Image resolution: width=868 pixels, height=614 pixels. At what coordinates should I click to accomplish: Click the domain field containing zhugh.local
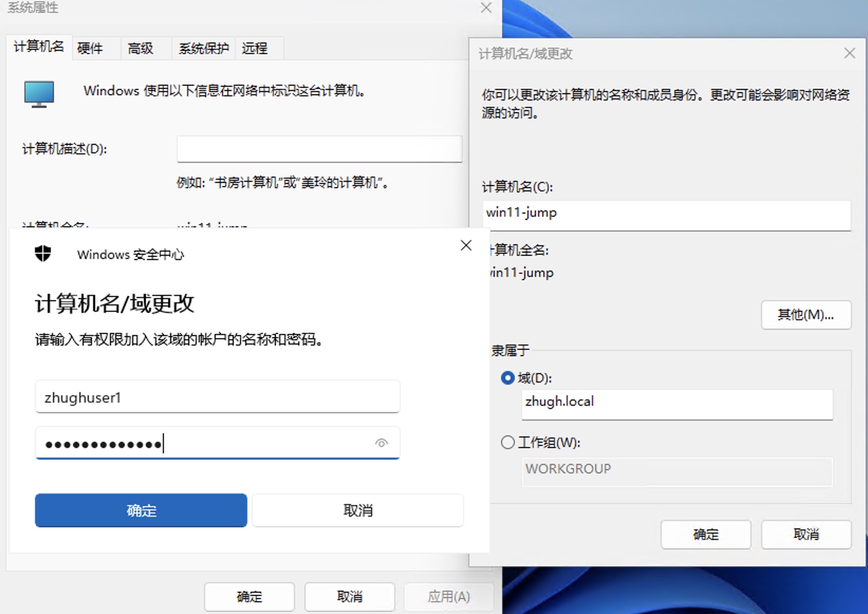[677, 404]
